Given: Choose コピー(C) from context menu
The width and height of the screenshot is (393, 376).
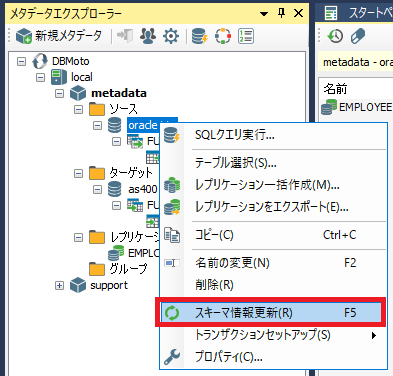Looking at the screenshot, I should [x=273, y=235].
